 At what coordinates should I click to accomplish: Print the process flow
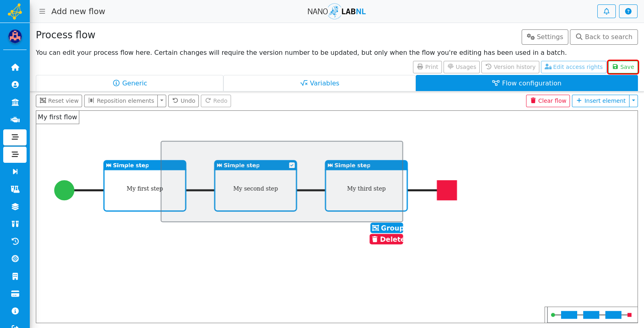click(427, 67)
